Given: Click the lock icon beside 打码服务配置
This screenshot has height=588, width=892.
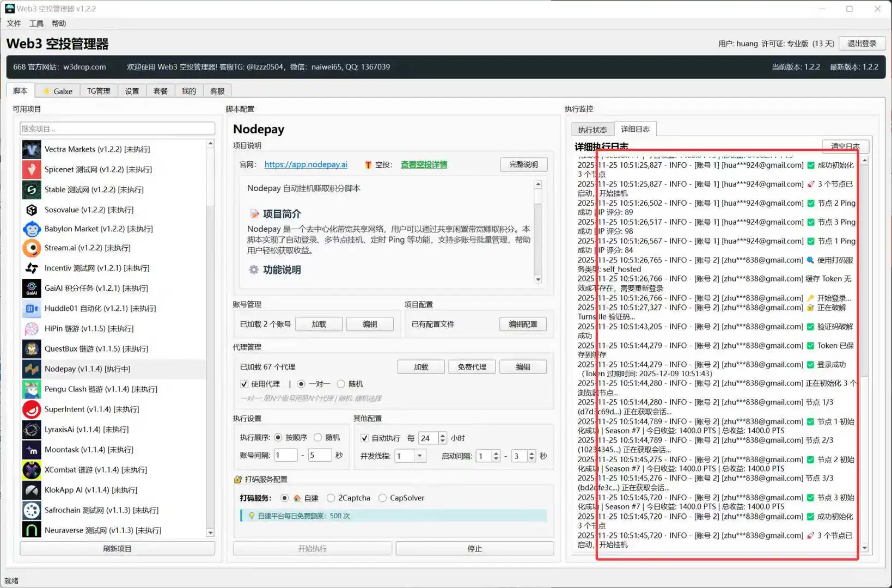Looking at the screenshot, I should tap(237, 479).
